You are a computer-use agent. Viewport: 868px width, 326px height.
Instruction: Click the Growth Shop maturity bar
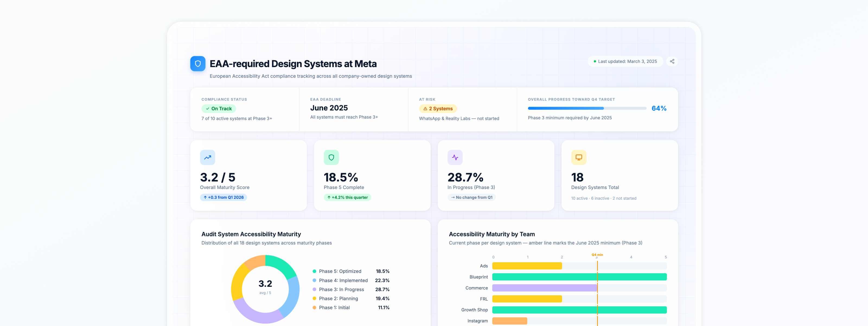click(579, 310)
